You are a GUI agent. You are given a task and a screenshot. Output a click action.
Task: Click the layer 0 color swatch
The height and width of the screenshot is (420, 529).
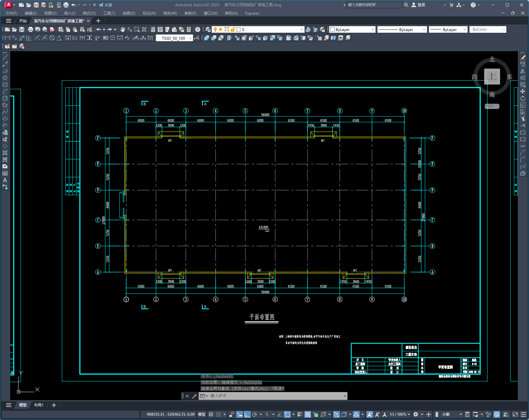point(239,29)
